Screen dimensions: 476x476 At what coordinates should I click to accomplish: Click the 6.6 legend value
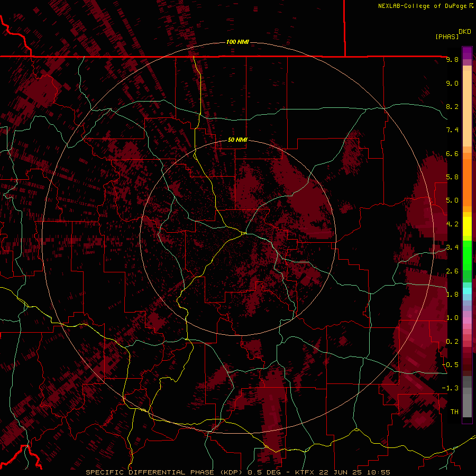[452, 153]
